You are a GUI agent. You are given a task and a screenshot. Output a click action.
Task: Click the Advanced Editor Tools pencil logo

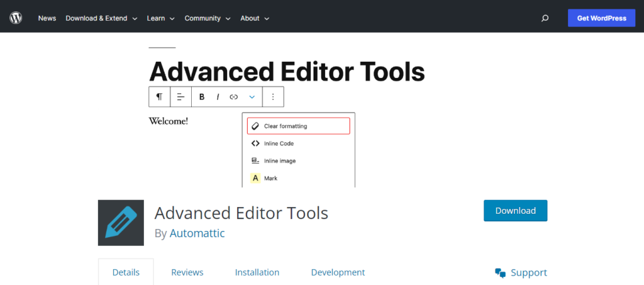tap(121, 223)
